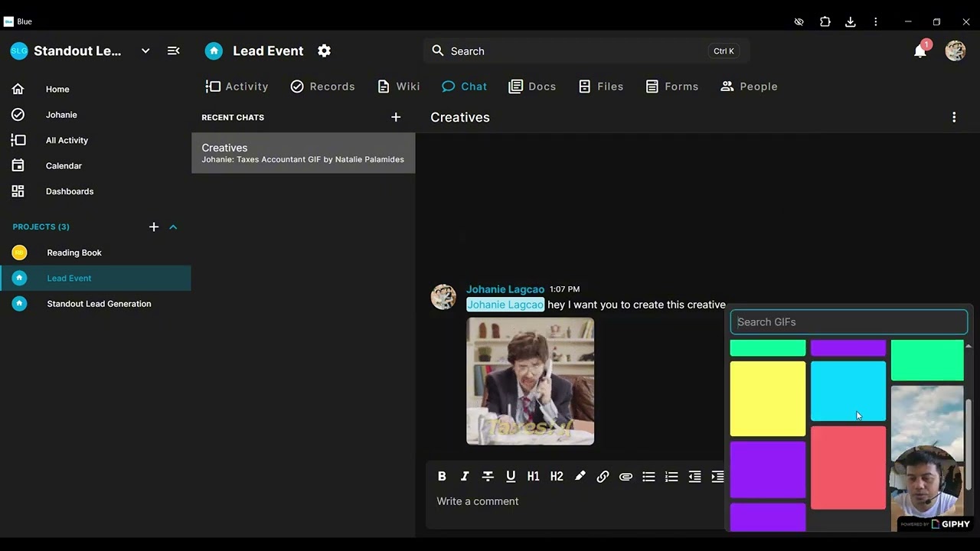
Task: Select the Chat tab
Action: (465, 86)
